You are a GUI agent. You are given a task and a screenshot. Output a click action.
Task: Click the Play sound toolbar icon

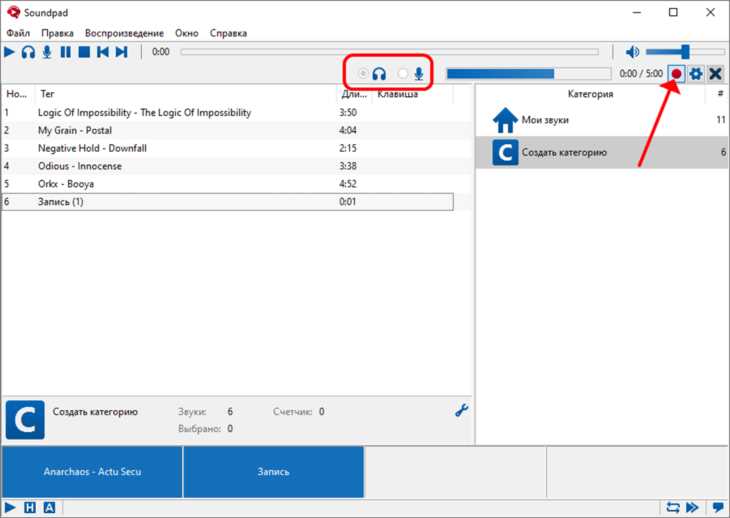coord(9,52)
